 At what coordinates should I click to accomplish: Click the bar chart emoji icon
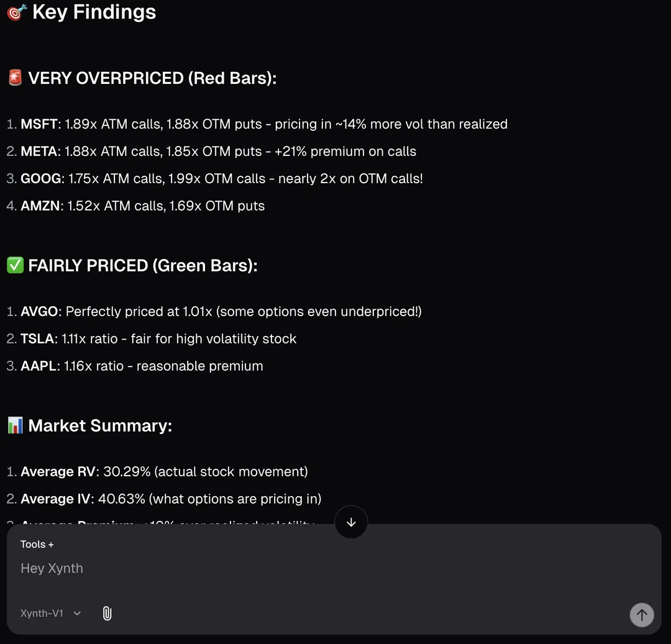pos(15,425)
